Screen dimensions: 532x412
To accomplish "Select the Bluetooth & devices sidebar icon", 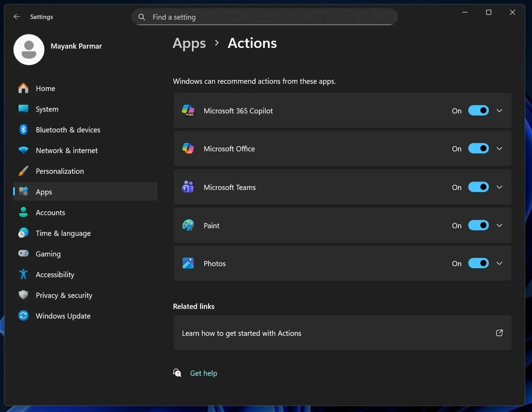I will (23, 129).
